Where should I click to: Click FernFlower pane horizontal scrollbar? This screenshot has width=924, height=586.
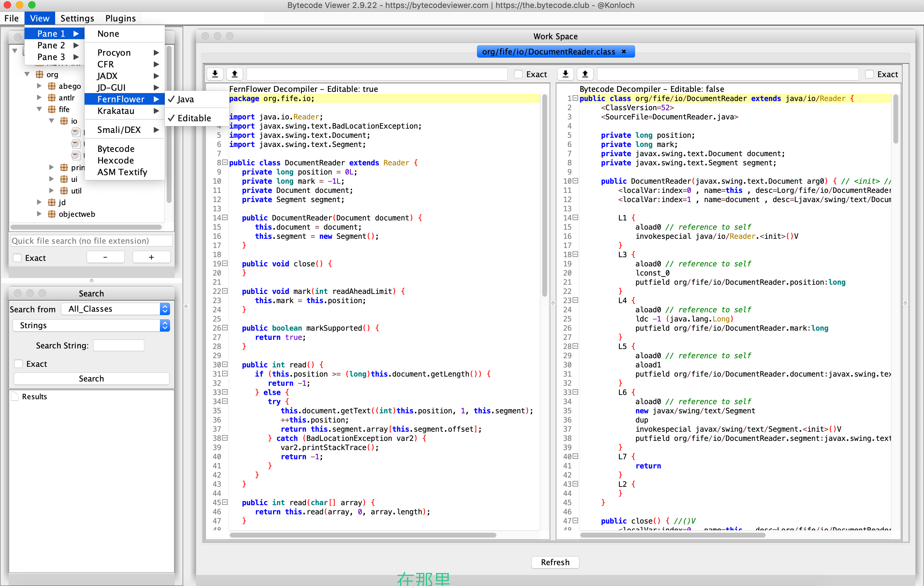point(363,535)
